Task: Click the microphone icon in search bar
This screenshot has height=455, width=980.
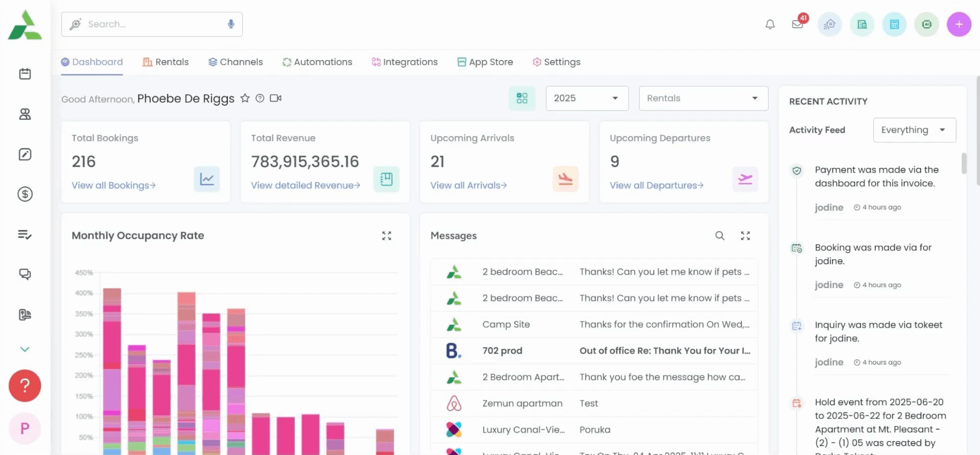Action: tap(231, 24)
